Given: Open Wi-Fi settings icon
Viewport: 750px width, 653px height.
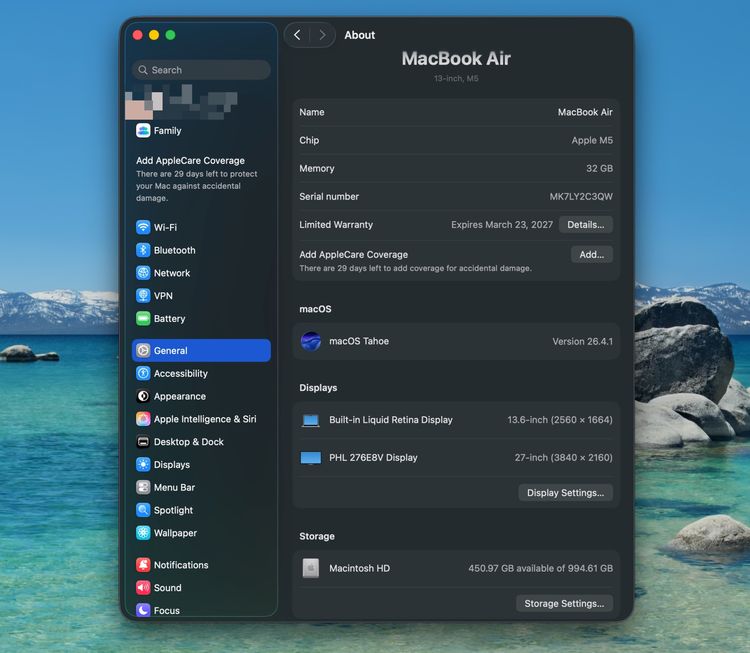Looking at the screenshot, I should tap(143, 227).
